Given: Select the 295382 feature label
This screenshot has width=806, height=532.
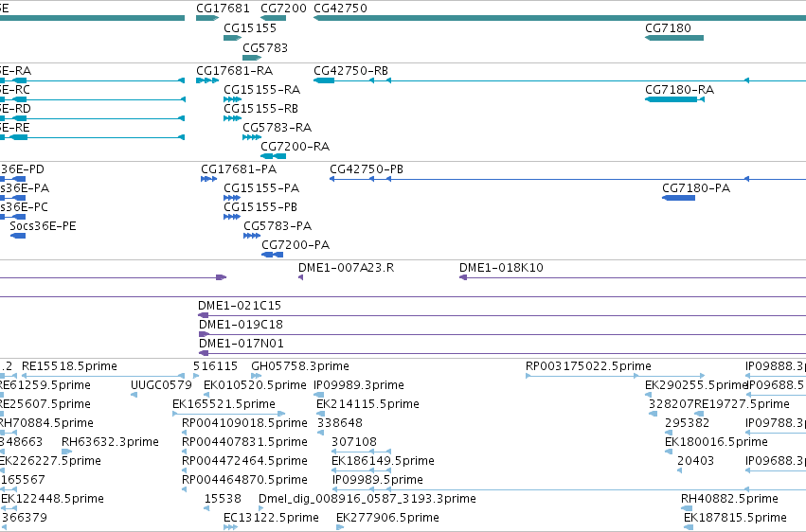Looking at the screenshot, I should point(688,423).
